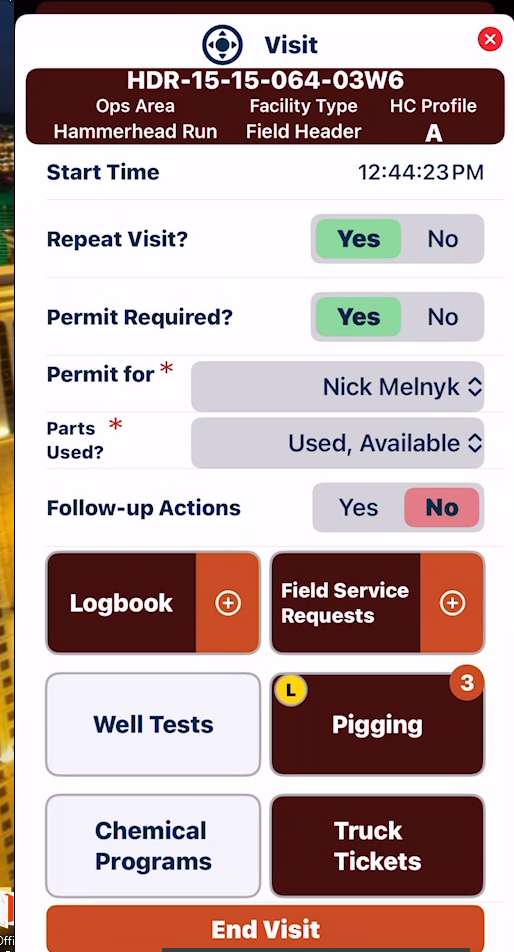Click the orange 3 badge on Pigging

coord(466,683)
